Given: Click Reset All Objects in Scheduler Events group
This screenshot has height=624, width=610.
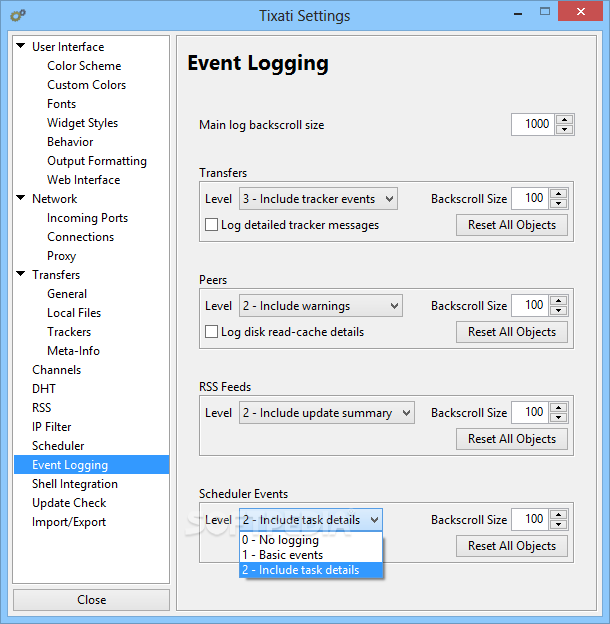Looking at the screenshot, I should (x=512, y=546).
